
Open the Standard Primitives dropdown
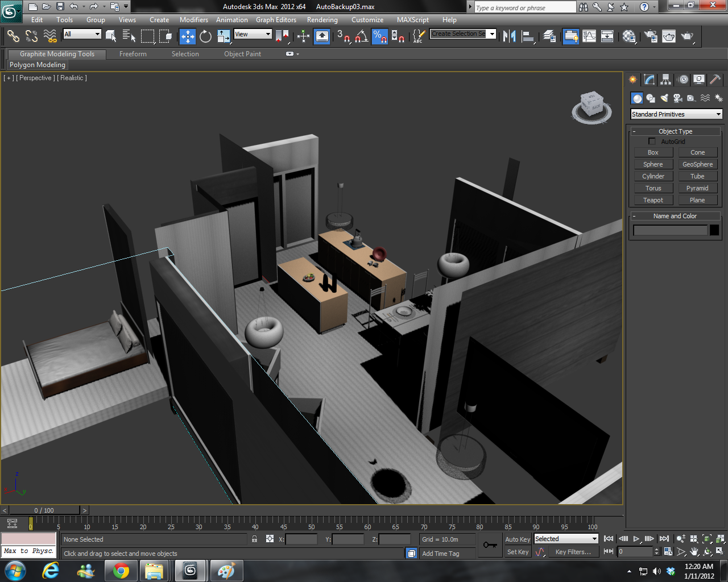click(676, 114)
